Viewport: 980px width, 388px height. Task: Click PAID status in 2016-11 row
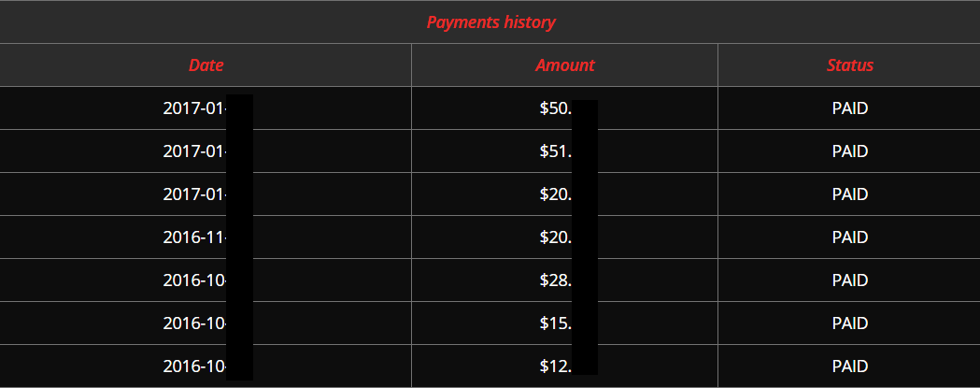pyautogui.click(x=850, y=237)
